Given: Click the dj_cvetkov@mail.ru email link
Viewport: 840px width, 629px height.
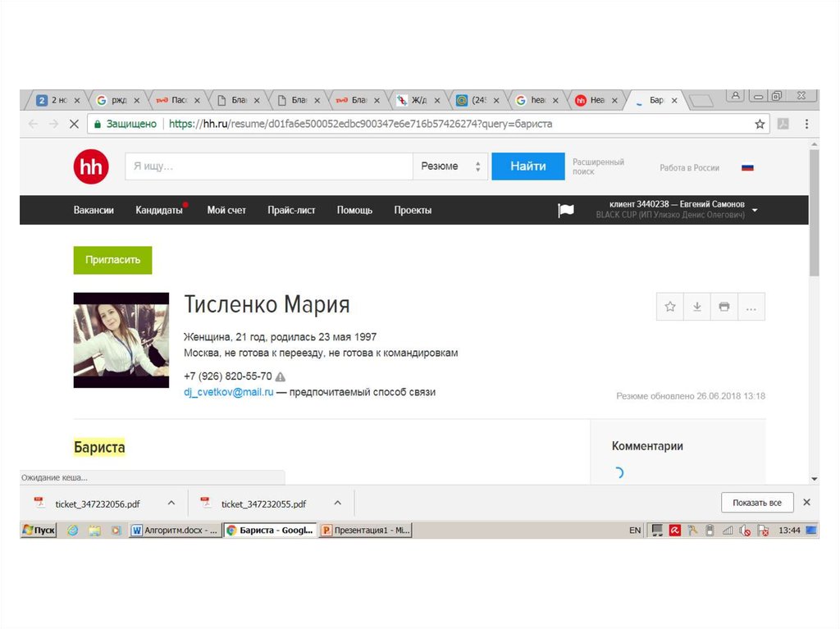Looking at the screenshot, I should (x=229, y=393).
